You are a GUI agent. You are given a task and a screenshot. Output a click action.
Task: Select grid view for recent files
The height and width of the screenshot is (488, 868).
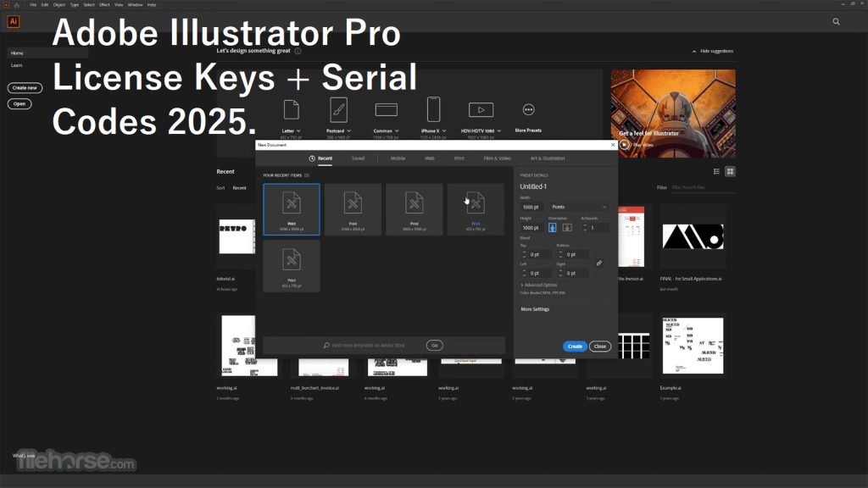coord(730,171)
